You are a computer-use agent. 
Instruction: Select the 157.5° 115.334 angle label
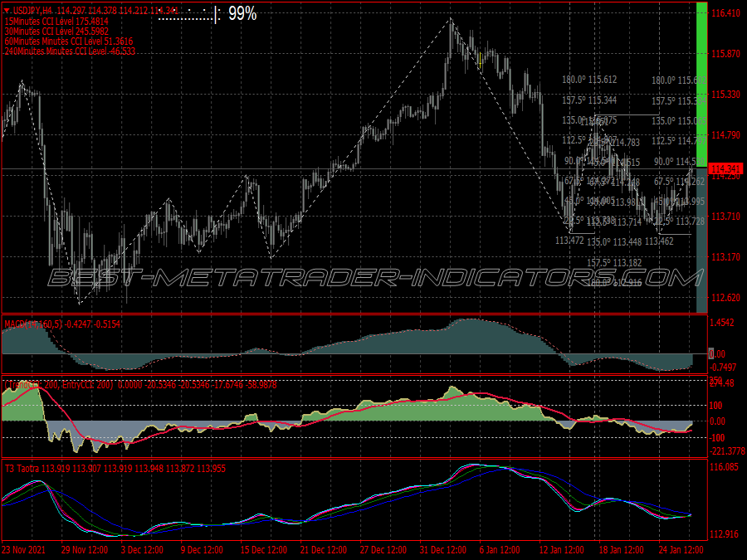(679, 101)
